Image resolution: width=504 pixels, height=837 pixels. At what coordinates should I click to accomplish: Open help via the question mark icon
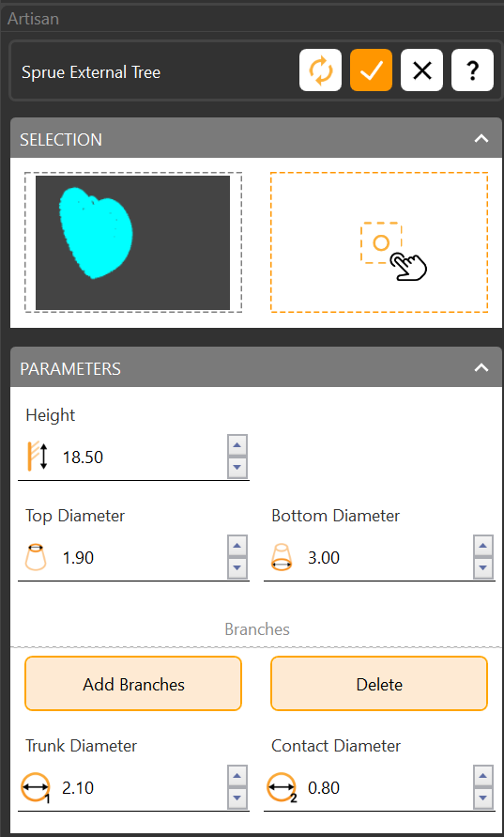pos(472,70)
